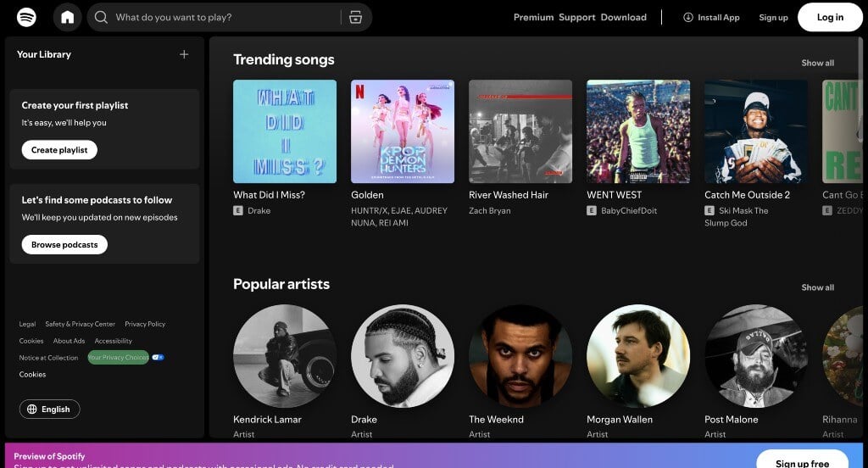Screen dimensions: 868x468
Task: Show all Trending songs
Action: pos(818,63)
